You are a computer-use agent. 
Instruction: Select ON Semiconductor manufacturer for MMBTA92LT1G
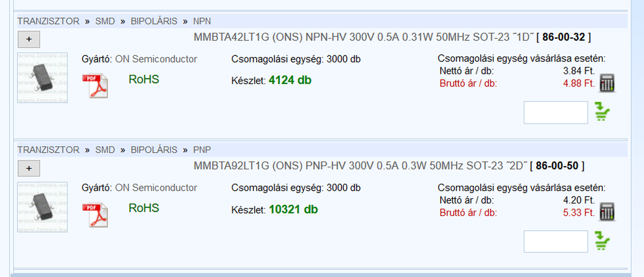coord(156,188)
